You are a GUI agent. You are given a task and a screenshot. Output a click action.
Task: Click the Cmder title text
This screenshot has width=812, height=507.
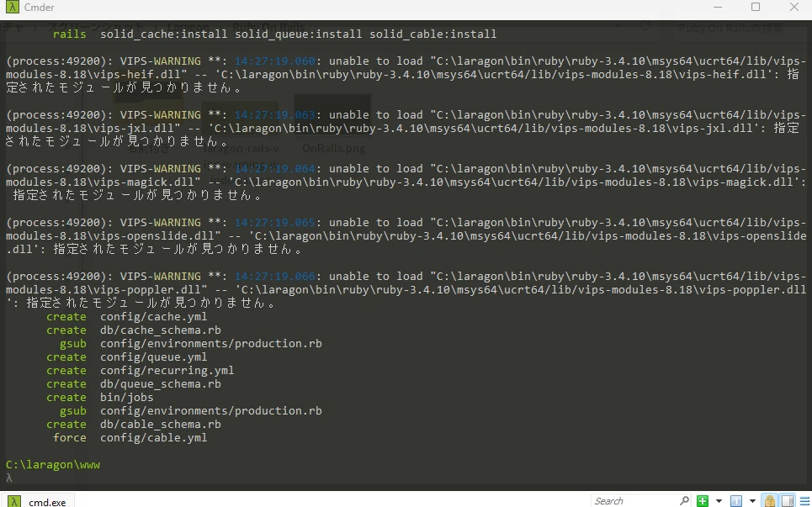(x=39, y=8)
